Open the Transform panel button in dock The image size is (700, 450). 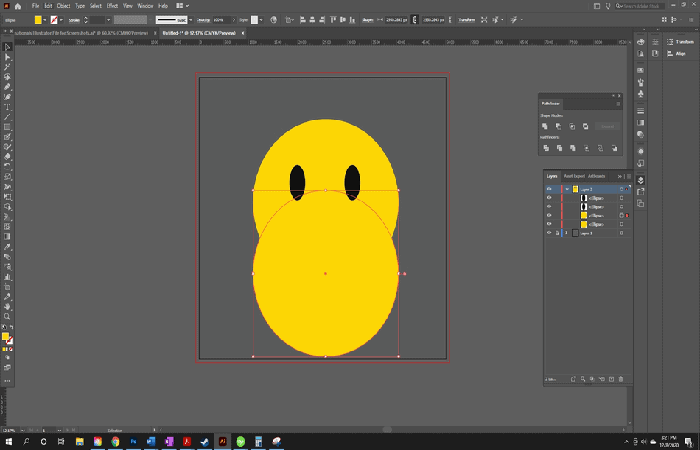[x=680, y=42]
